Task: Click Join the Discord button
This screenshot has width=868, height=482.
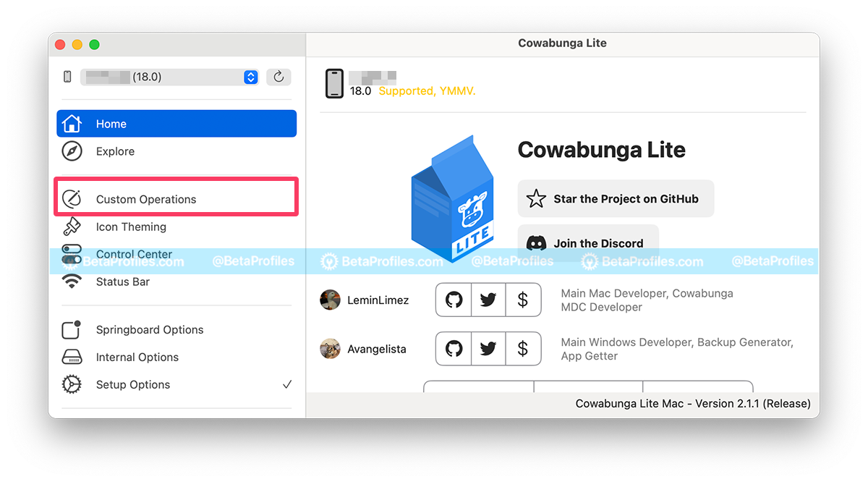Action: (588, 243)
